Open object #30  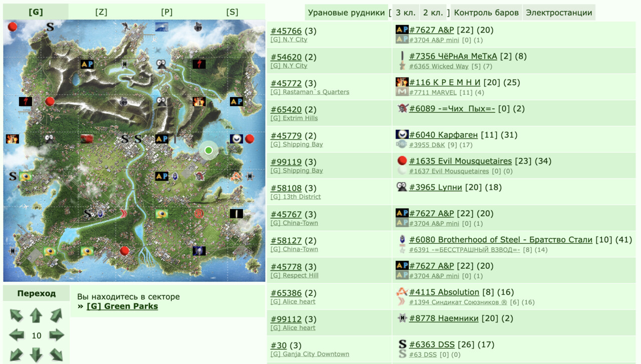279,345
